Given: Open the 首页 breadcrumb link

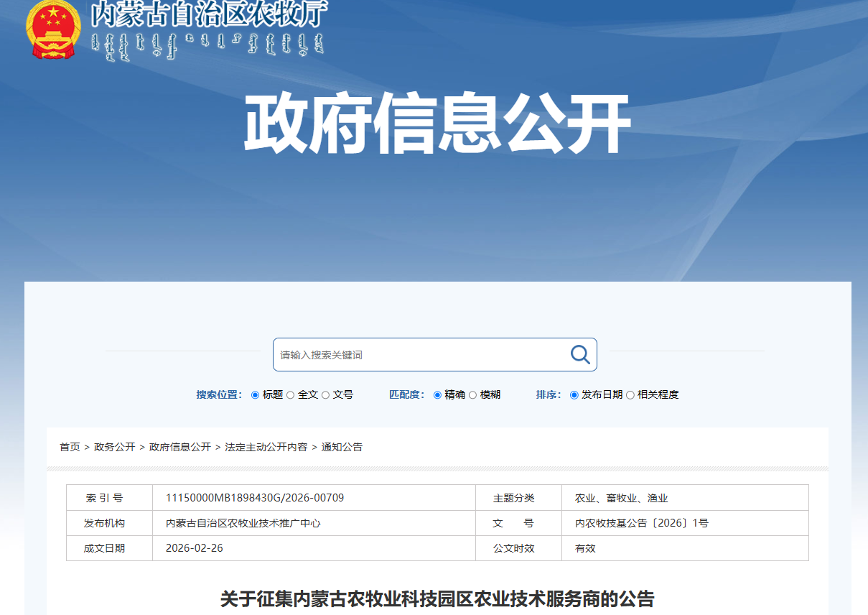Looking at the screenshot, I should 70,446.
